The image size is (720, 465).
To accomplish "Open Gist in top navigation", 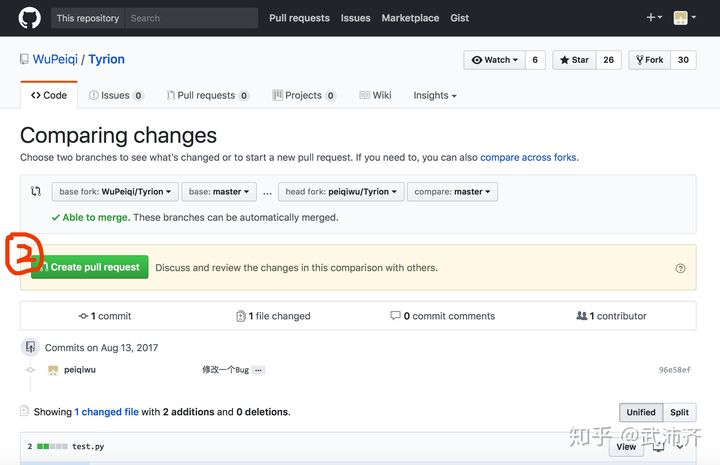I will click(460, 18).
